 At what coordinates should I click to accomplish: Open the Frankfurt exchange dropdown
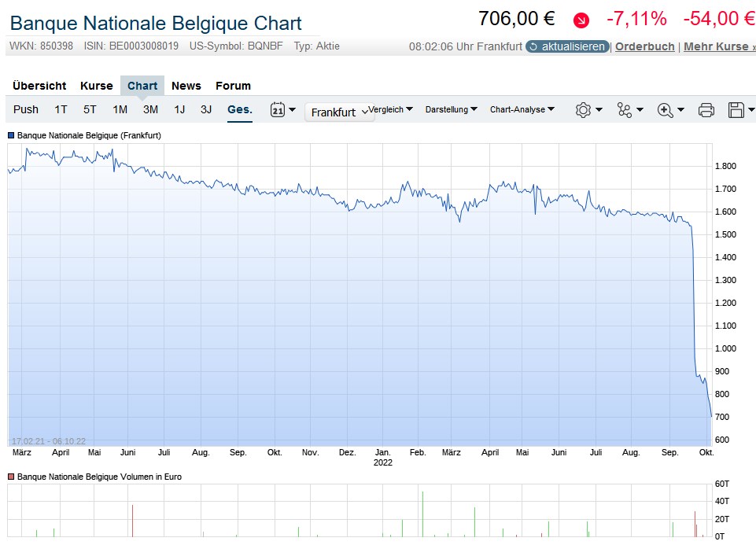click(338, 112)
